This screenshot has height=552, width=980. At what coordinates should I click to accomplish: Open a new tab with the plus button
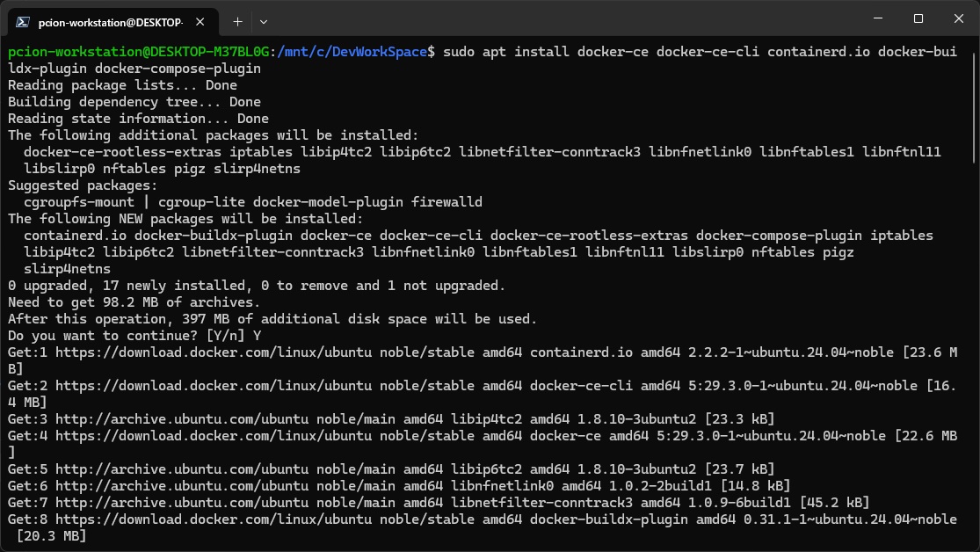tap(237, 21)
